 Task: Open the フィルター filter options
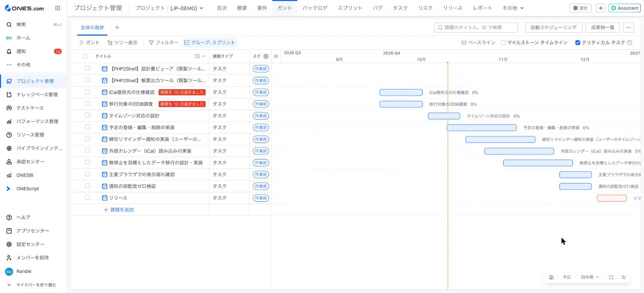(163, 43)
